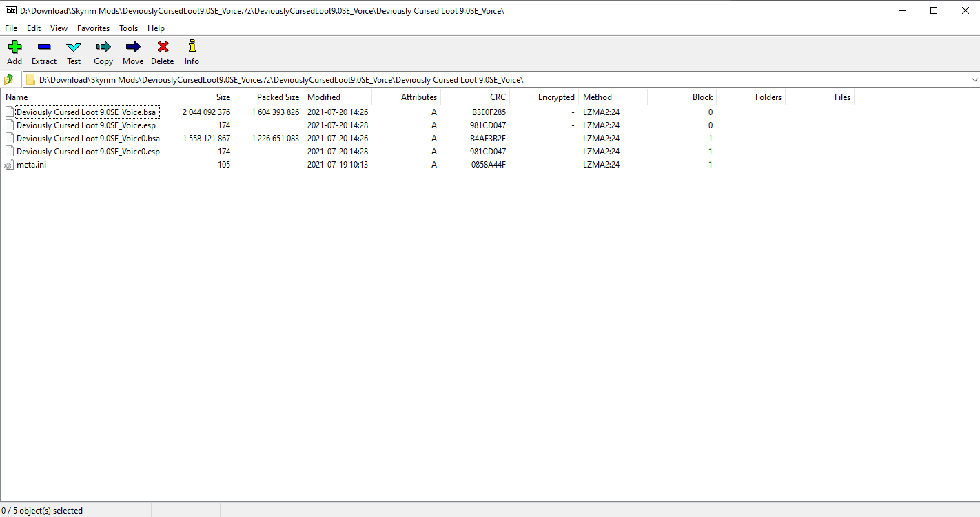Viewport: 980px width, 517px height.
Task: Open the Tools menu
Action: tap(129, 28)
